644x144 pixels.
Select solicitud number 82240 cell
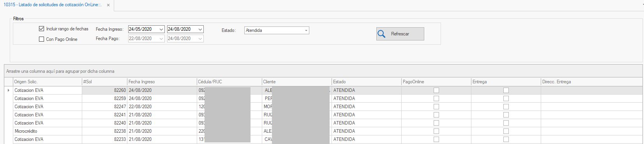pos(105,123)
